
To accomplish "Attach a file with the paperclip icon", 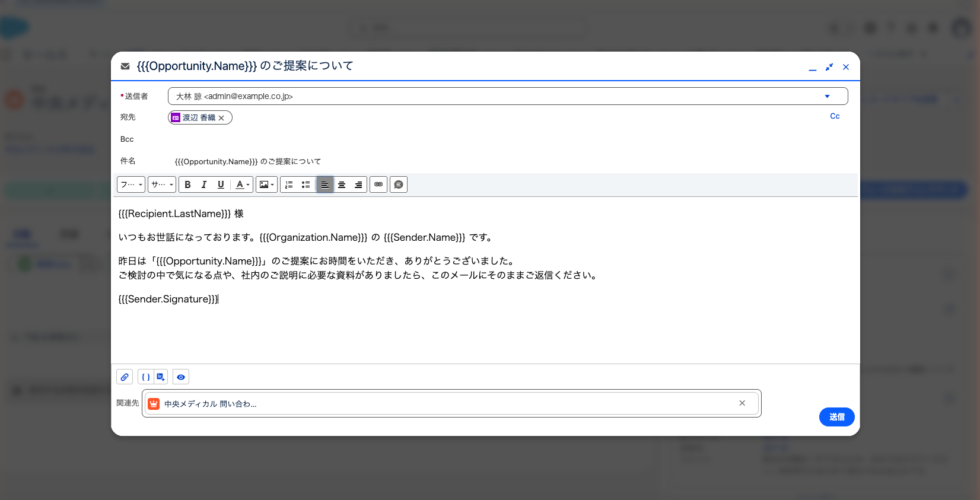I will click(125, 377).
